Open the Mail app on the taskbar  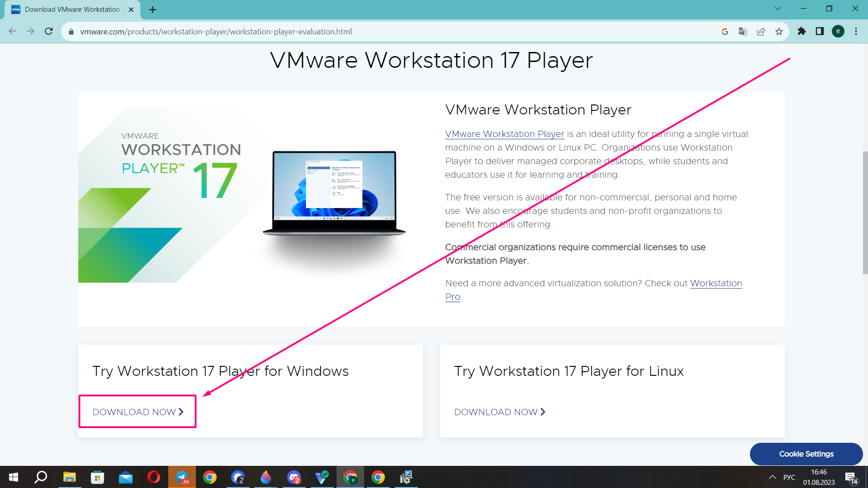[125, 477]
